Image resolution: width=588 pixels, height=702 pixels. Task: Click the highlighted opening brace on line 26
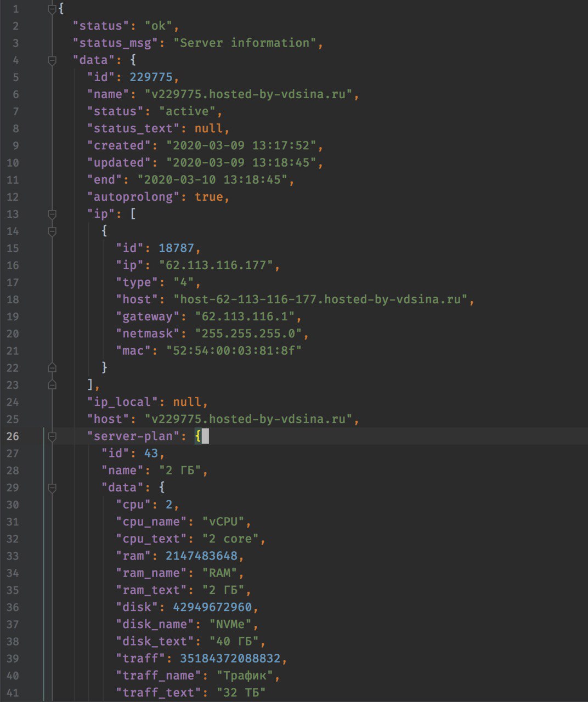point(198,437)
